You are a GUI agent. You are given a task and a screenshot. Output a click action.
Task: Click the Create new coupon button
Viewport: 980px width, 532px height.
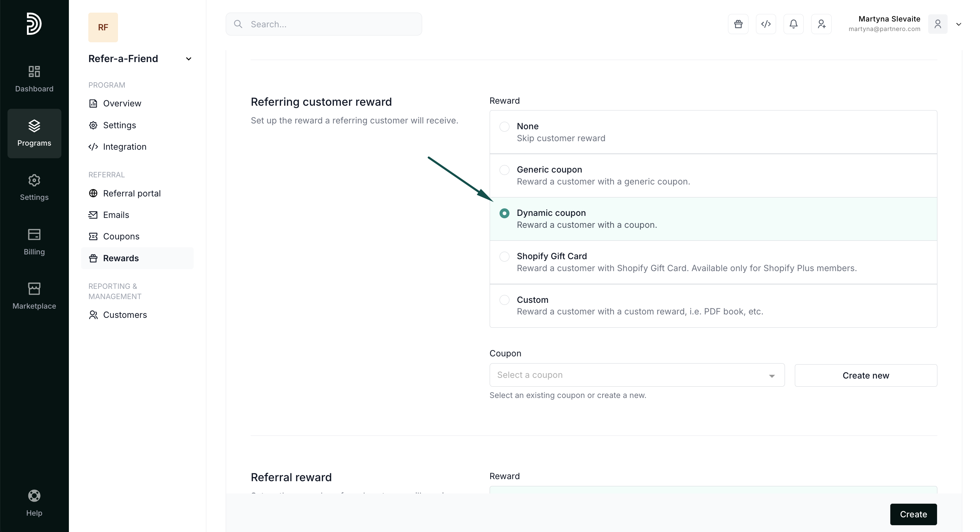click(x=865, y=375)
